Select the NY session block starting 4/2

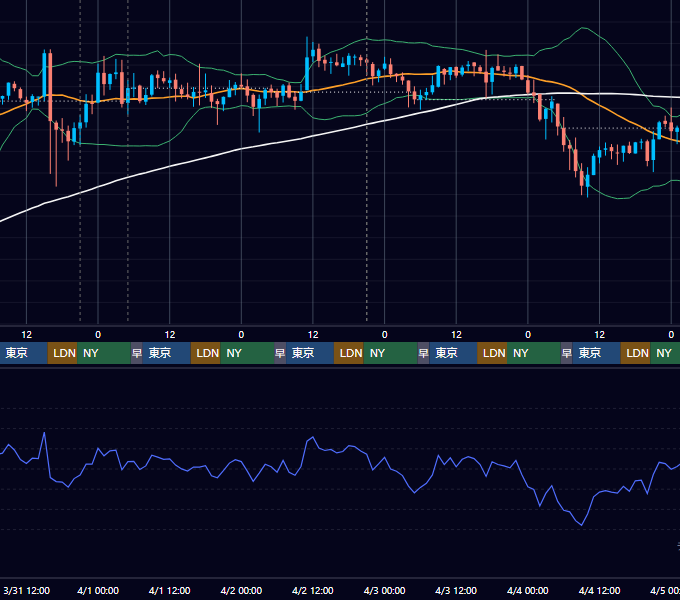click(x=390, y=353)
